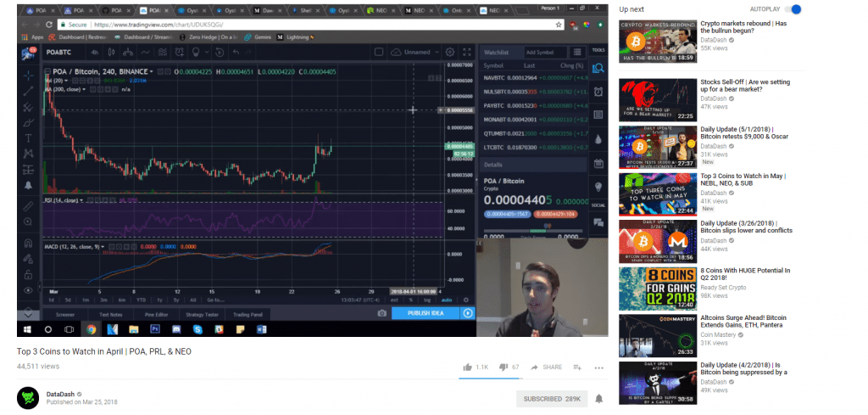Click the Add Symbol input field

point(545,52)
